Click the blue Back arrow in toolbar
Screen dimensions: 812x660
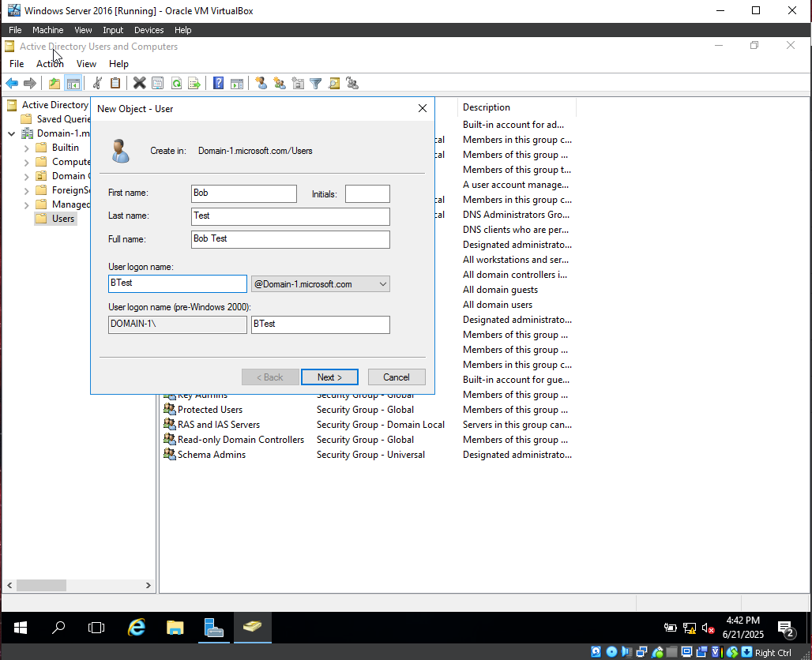(x=12, y=84)
